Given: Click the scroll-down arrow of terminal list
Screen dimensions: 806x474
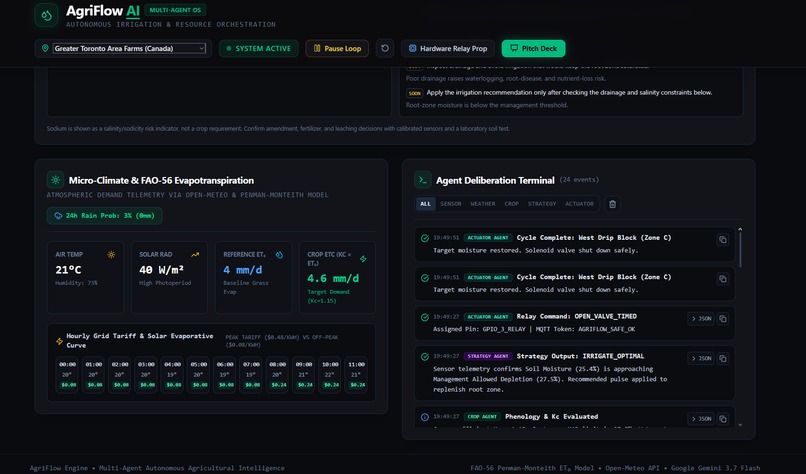Looking at the screenshot, I should pos(740,425).
